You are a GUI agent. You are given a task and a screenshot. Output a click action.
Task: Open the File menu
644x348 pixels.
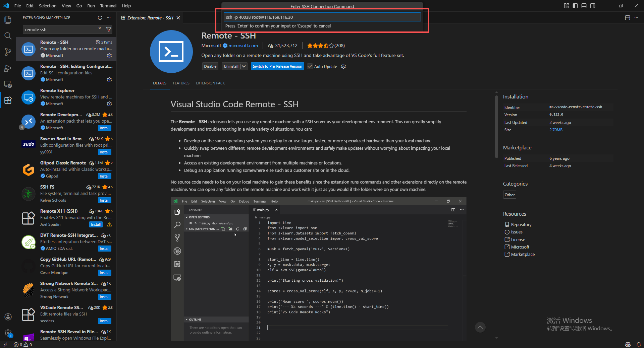(x=18, y=6)
